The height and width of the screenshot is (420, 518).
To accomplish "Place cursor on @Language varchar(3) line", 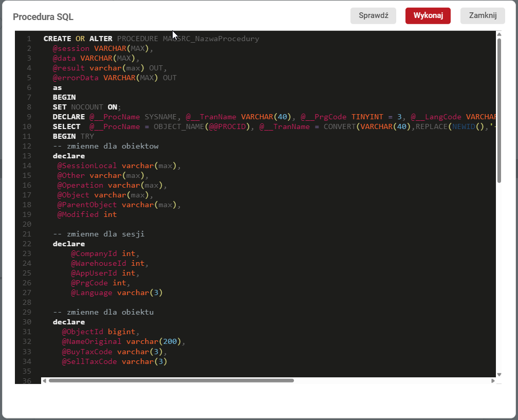I will pyautogui.click(x=117, y=293).
